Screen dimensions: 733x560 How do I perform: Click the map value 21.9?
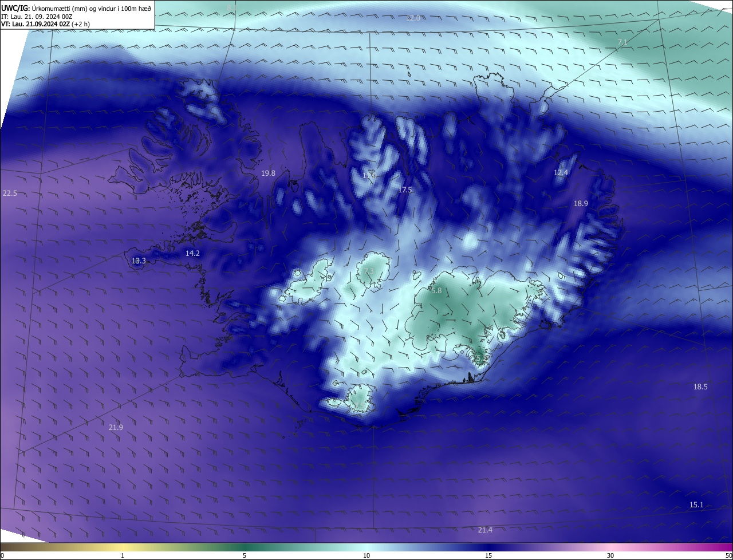(x=116, y=427)
